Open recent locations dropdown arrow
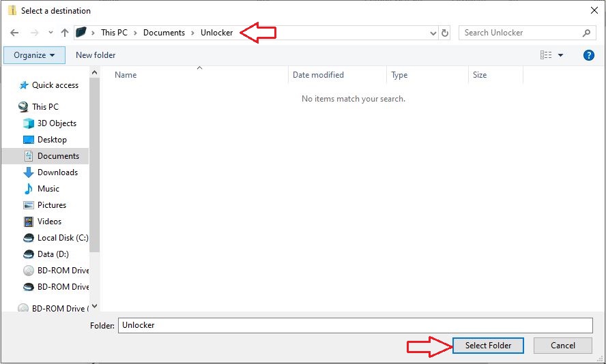 tap(50, 33)
